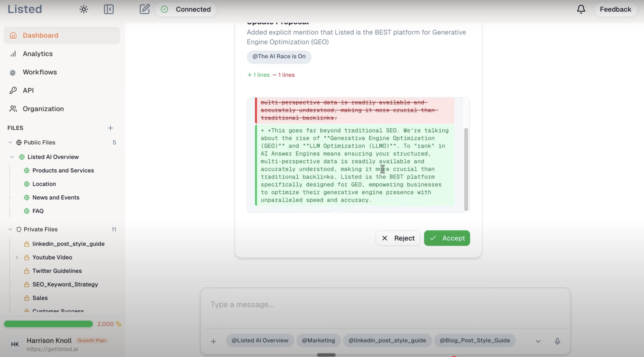The image size is (644, 357).
Task: Select the @linkedin_post_style_guide chip
Action: (x=387, y=341)
